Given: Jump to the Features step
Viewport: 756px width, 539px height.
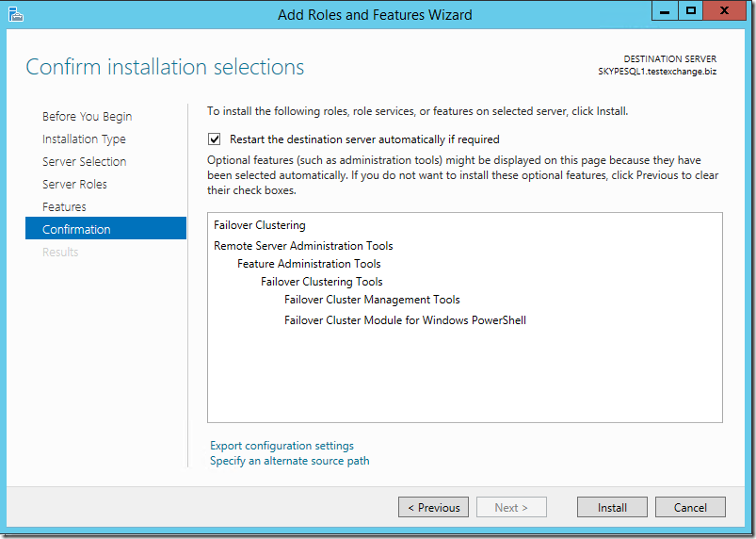Looking at the screenshot, I should click(64, 207).
